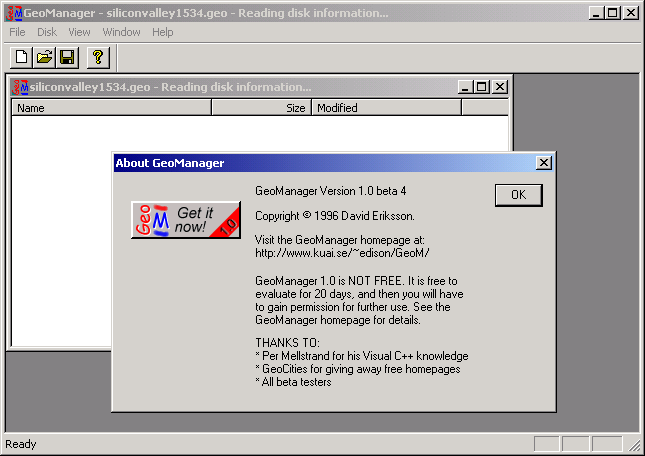Image resolution: width=645 pixels, height=456 pixels.
Task: Click the New document toolbar icon
Action: (x=21, y=57)
